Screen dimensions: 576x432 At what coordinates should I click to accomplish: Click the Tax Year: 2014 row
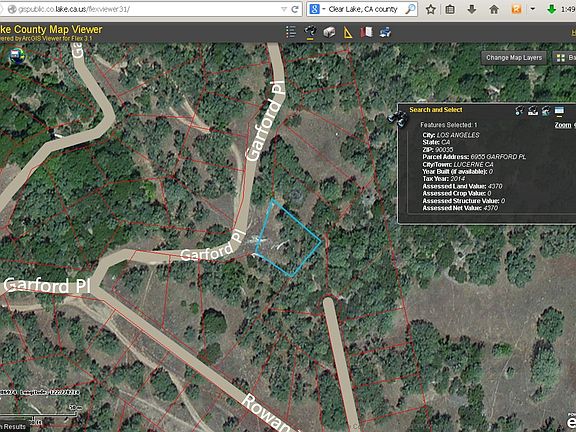point(444,179)
